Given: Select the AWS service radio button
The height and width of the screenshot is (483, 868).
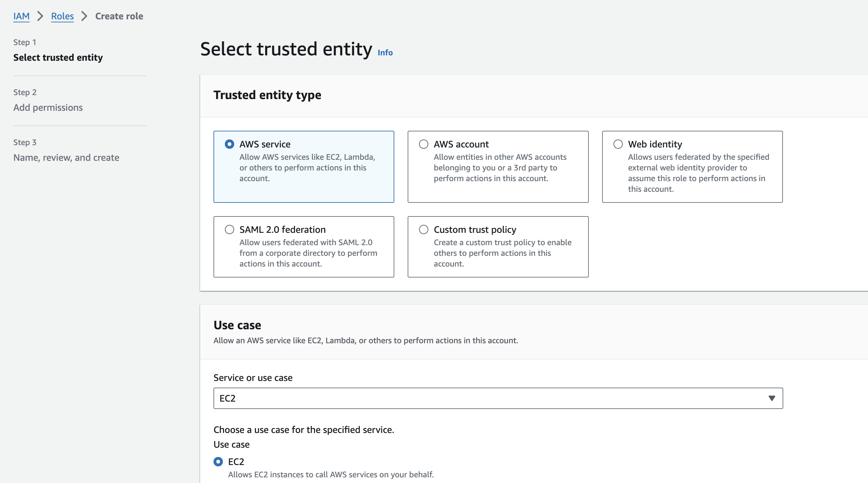Looking at the screenshot, I should point(230,144).
